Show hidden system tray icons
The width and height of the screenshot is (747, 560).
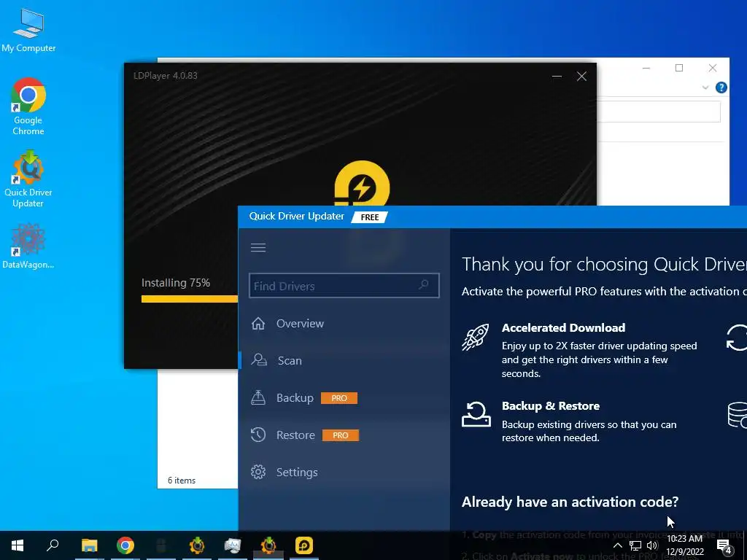tap(617, 545)
